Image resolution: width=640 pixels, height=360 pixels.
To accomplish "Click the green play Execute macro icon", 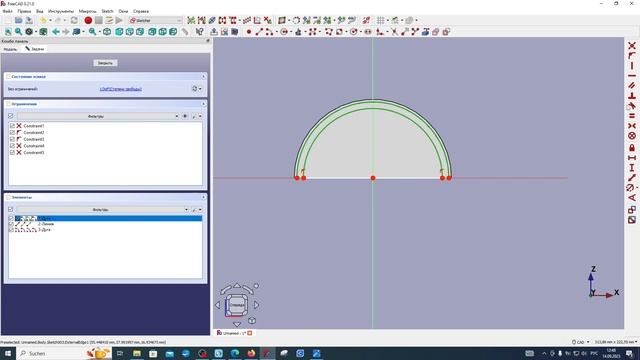I will click(x=119, y=20).
